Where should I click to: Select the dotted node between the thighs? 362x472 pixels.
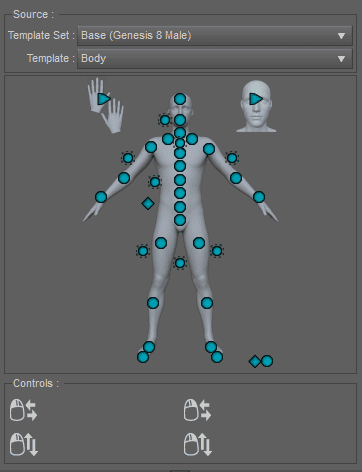tap(180, 263)
